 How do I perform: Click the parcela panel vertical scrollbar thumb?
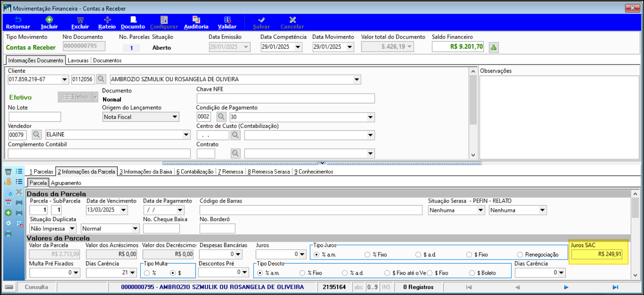click(635, 208)
